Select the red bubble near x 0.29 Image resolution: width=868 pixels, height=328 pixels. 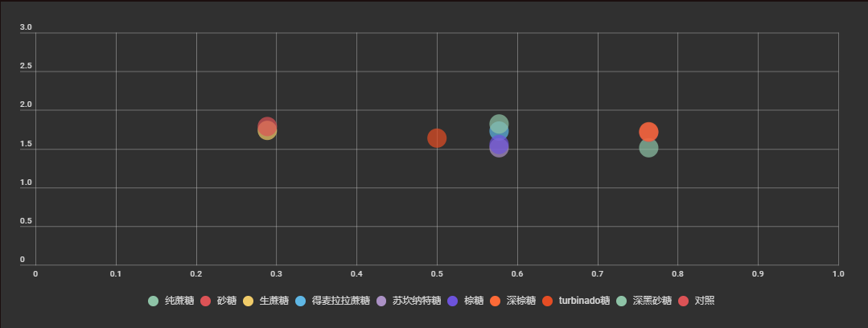click(267, 127)
